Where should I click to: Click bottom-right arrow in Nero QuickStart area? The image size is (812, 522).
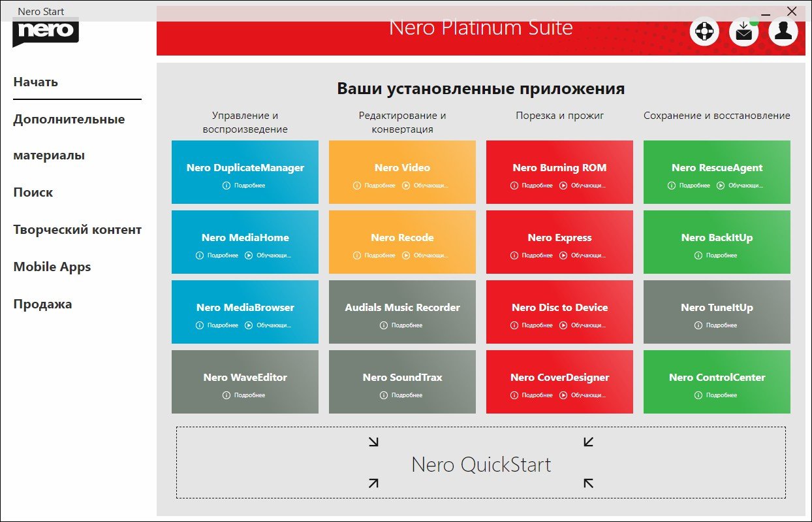588,483
